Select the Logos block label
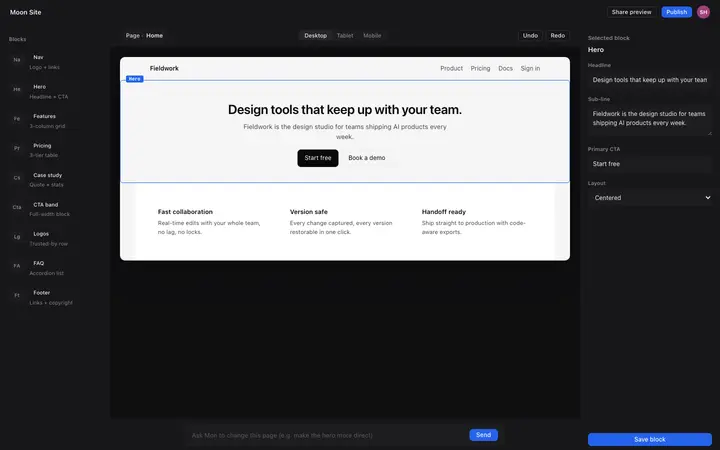Image resolution: width=720 pixels, height=450 pixels. coord(41,234)
